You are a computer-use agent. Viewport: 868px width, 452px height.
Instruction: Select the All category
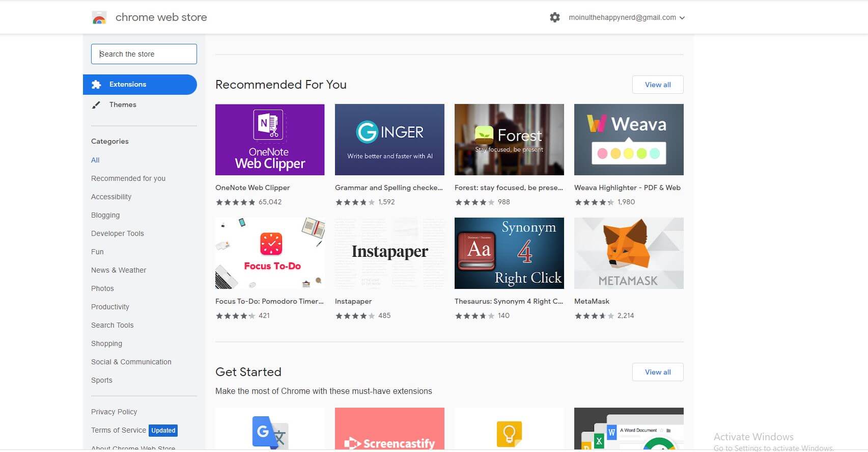click(95, 160)
